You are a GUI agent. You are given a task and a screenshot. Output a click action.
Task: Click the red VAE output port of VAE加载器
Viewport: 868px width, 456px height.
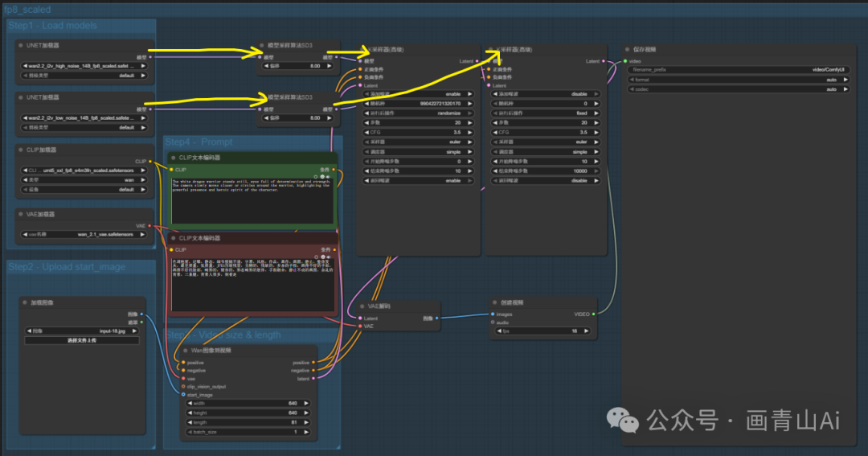pos(149,226)
